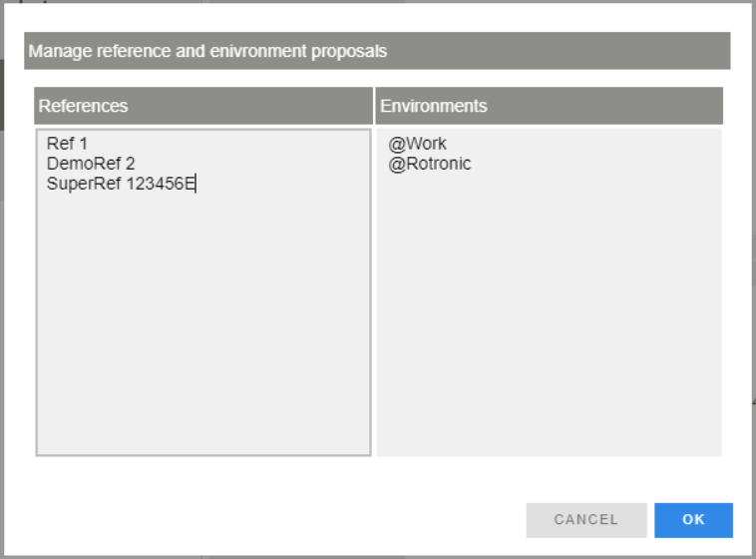Click the Environments column header

[x=548, y=106]
